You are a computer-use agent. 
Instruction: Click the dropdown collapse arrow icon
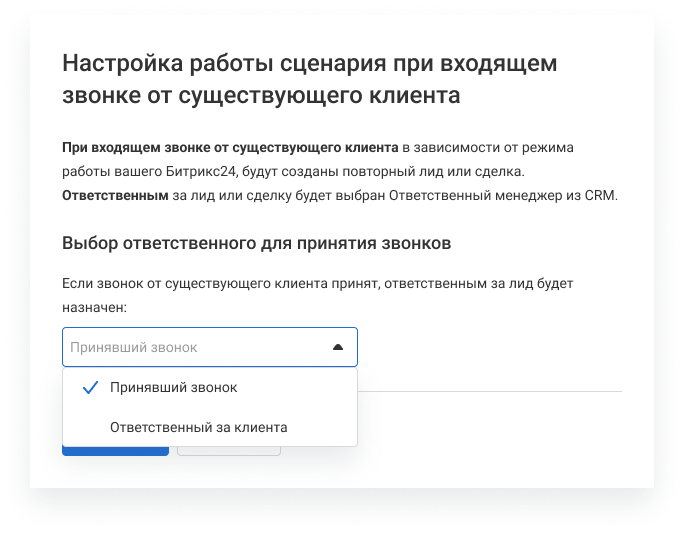coord(337,347)
